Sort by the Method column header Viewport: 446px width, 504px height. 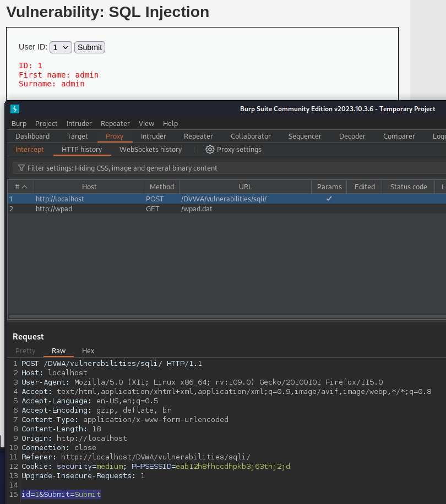click(162, 187)
